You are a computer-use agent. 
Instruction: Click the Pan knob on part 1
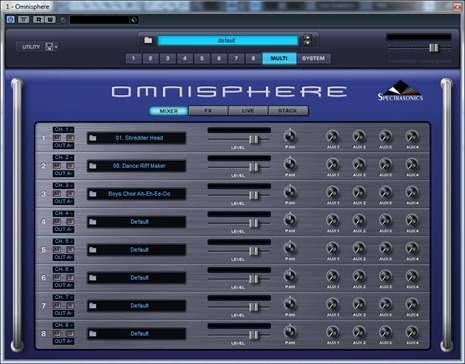[x=290, y=136]
